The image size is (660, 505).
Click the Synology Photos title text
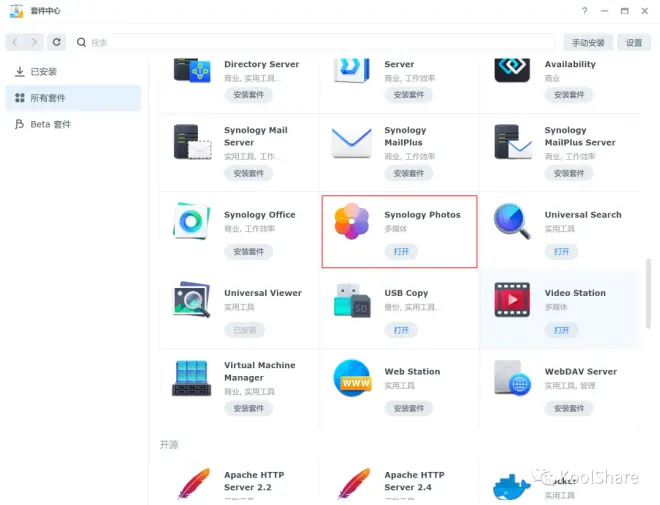coord(422,215)
